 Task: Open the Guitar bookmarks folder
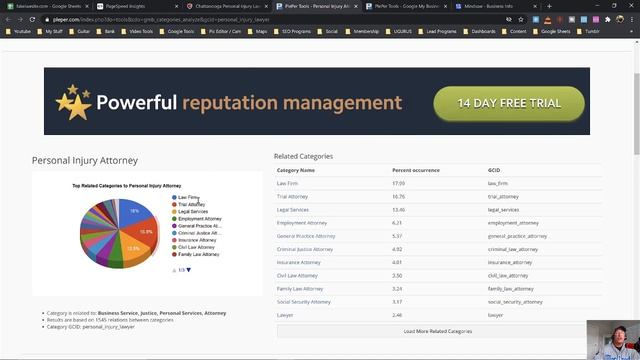point(80,31)
